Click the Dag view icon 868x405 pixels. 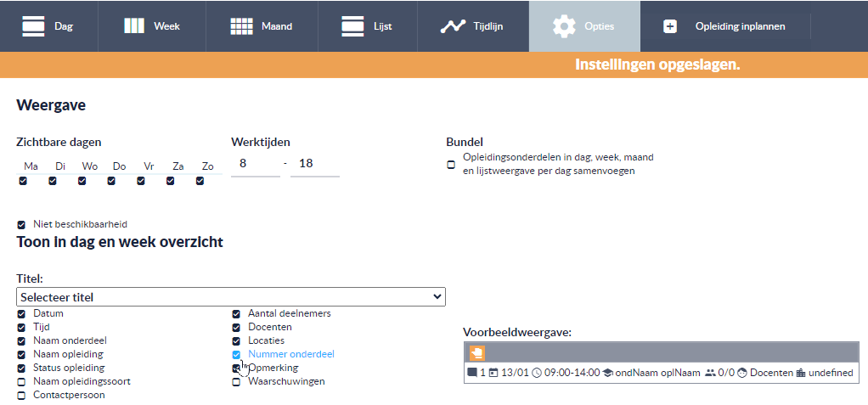33,26
